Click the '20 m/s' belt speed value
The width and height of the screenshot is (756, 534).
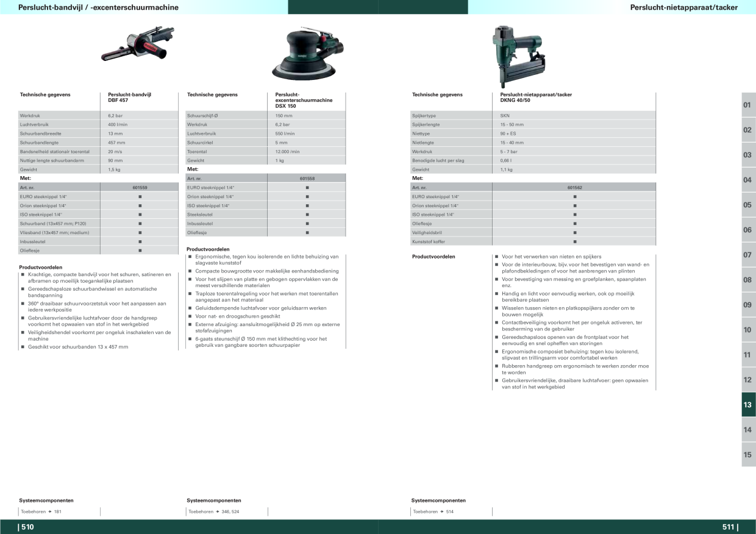coord(115,151)
